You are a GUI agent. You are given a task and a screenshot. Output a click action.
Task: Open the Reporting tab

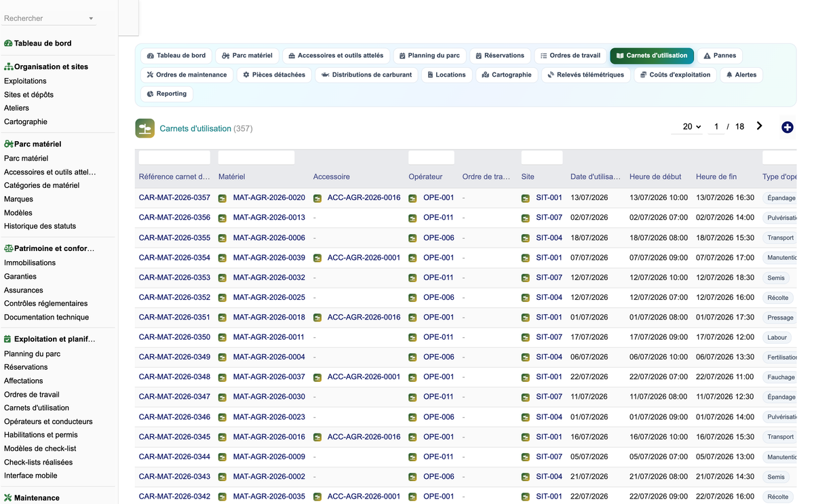click(167, 94)
